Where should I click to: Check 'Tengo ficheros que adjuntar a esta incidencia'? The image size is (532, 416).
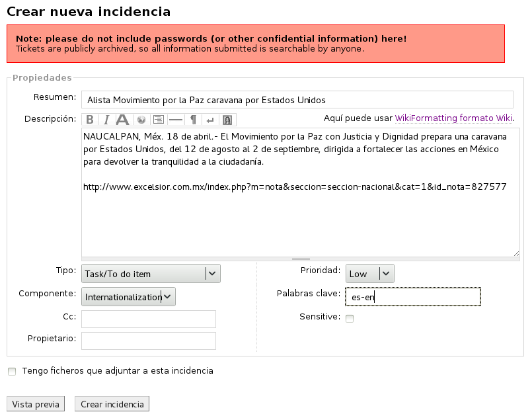[12, 372]
